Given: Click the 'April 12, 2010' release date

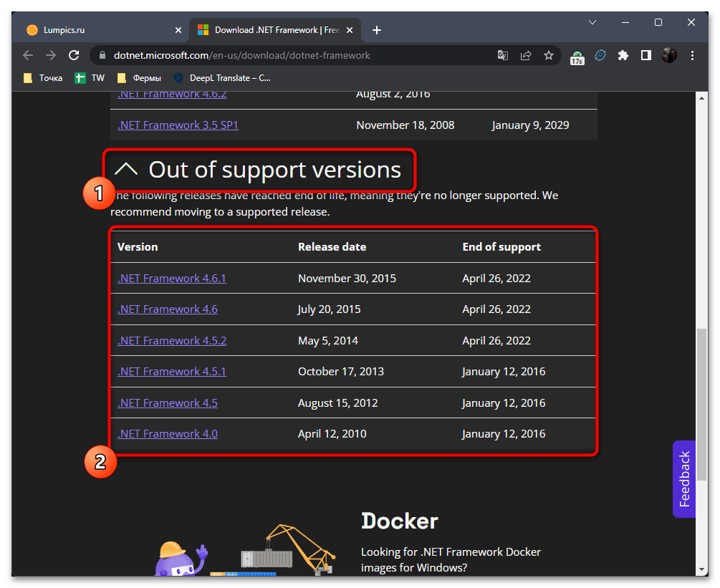Looking at the screenshot, I should [332, 434].
